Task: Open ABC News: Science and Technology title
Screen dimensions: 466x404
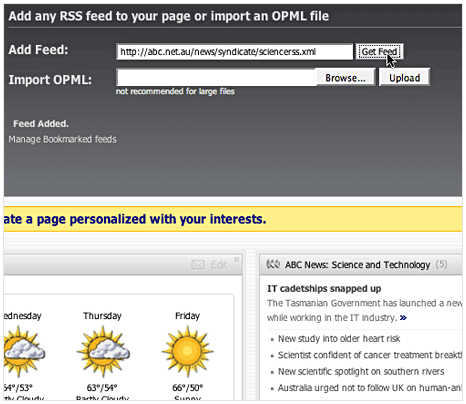Action: click(357, 265)
